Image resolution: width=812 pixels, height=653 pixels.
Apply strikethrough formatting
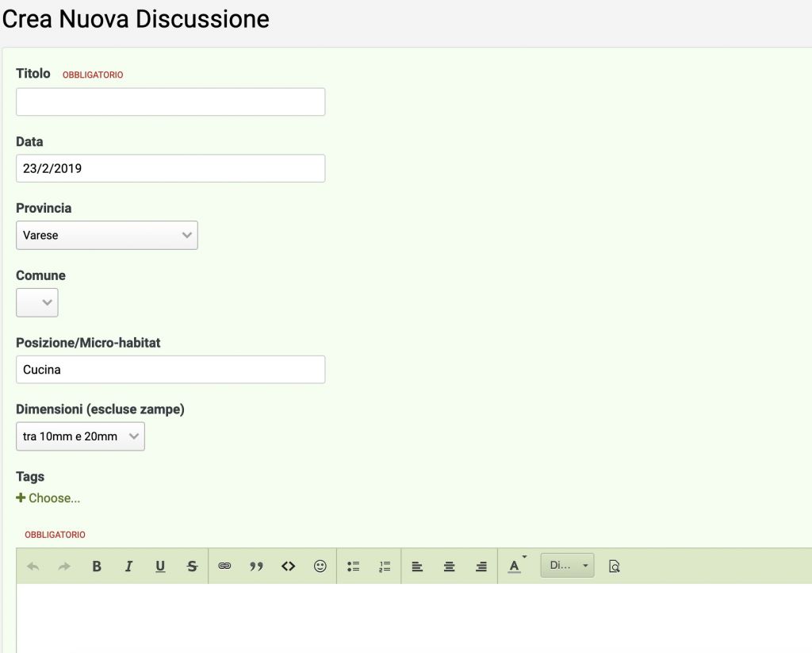pyautogui.click(x=192, y=567)
